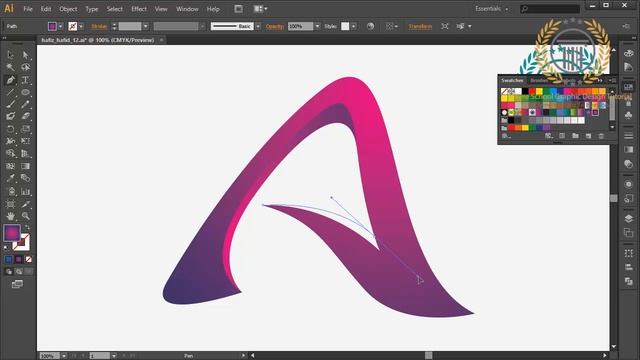640x360 pixels.
Task: Select the Eraser tool
Action: tap(25, 116)
